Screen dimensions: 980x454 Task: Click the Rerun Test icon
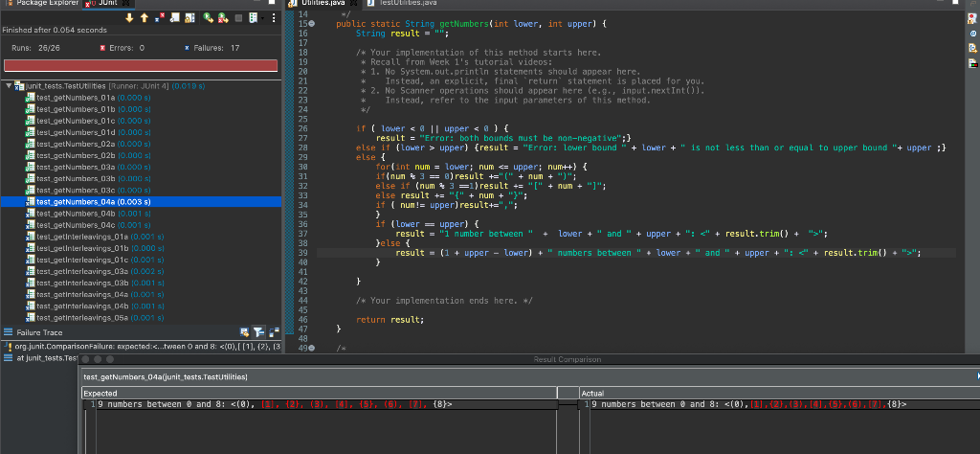208,17
